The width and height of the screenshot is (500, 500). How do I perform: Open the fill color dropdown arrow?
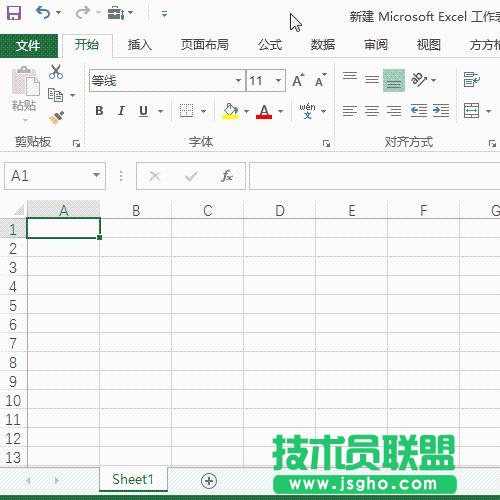246,111
